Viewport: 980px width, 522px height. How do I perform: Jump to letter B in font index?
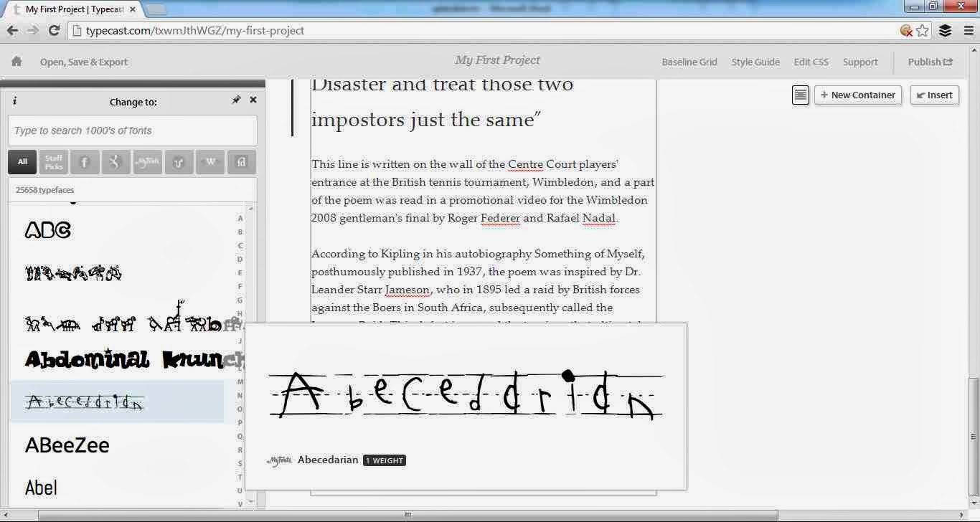(240, 232)
